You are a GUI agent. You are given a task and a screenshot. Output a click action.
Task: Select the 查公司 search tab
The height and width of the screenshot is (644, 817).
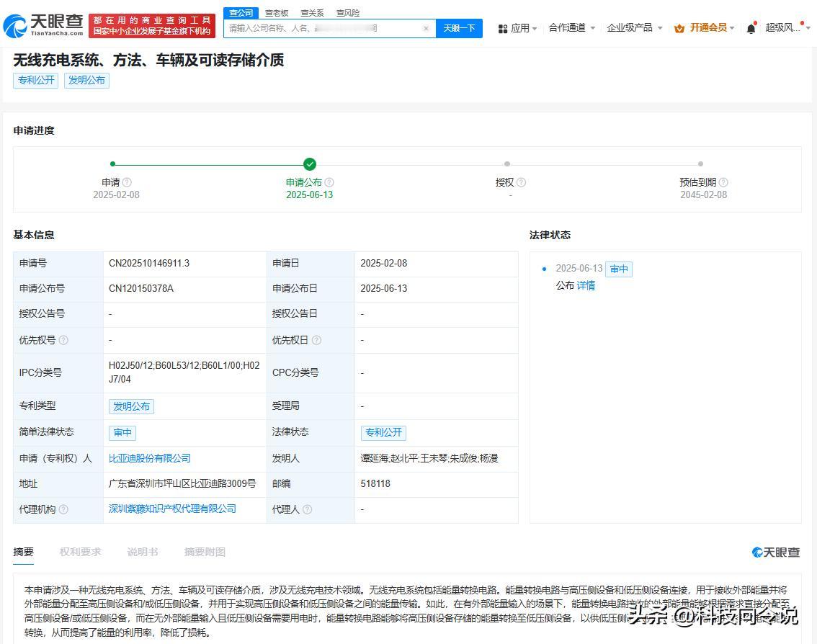coord(241,13)
